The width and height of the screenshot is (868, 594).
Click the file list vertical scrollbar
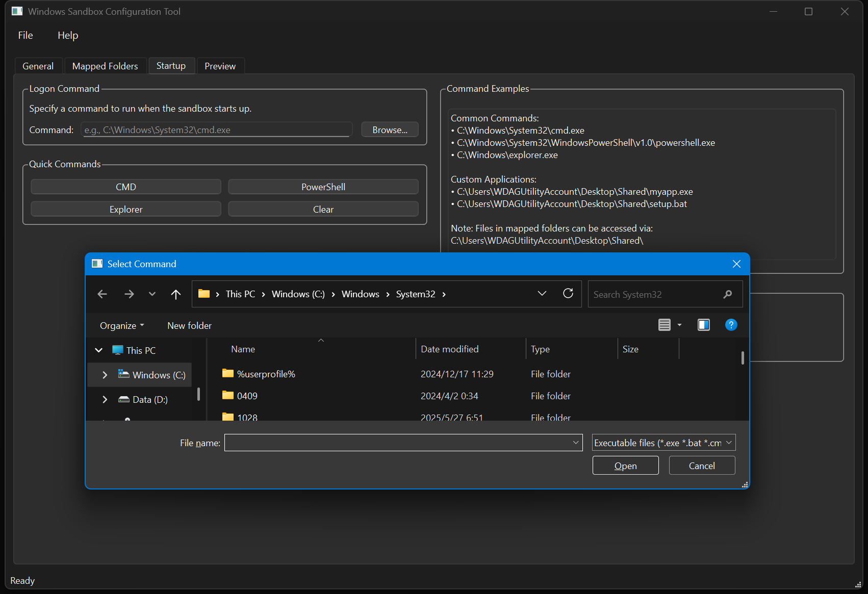pyautogui.click(x=743, y=358)
